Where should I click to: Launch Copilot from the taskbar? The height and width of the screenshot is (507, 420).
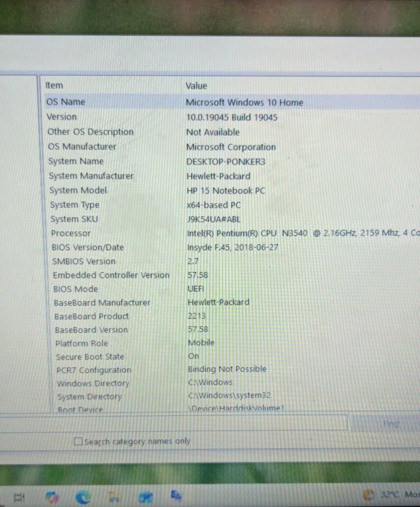pos(52,497)
